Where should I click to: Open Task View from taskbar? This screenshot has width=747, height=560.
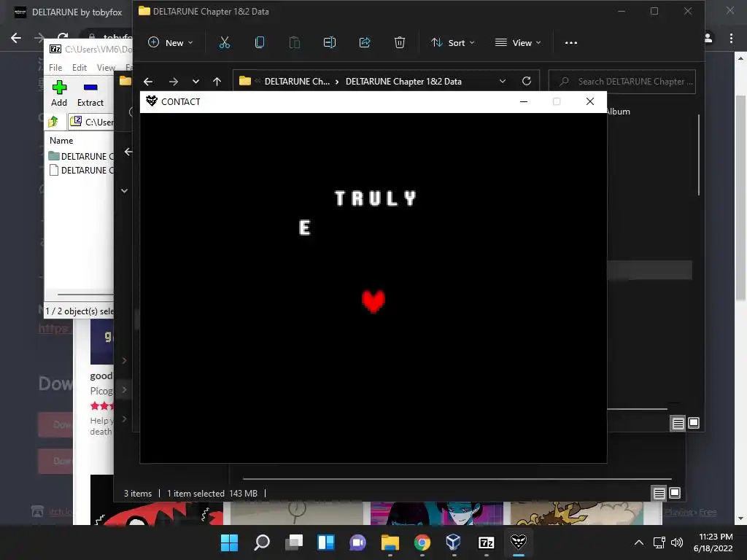pyautogui.click(x=294, y=542)
